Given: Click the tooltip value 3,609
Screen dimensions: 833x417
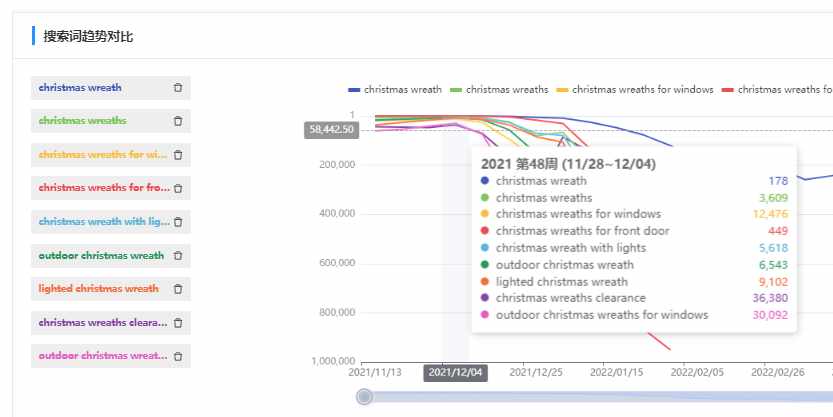Looking at the screenshot, I should [774, 198].
